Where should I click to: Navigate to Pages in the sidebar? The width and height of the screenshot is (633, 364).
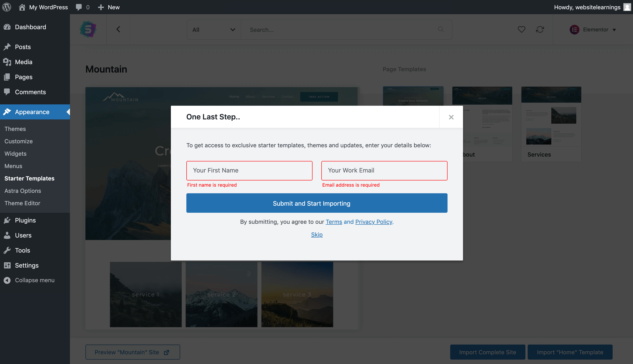click(x=35, y=77)
